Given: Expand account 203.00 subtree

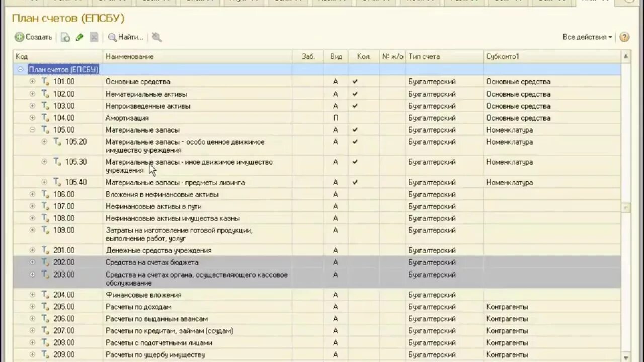Looking at the screenshot, I should pyautogui.click(x=32, y=275).
